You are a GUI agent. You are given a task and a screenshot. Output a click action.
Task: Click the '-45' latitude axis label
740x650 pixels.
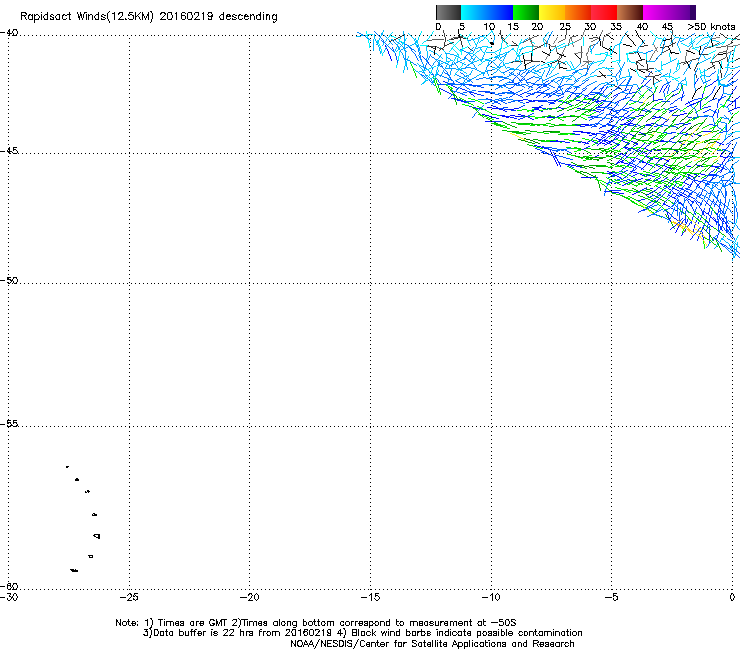click(x=9, y=151)
